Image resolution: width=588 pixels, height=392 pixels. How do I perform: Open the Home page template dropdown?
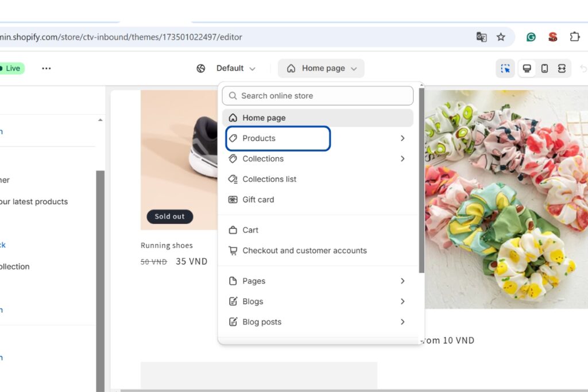321,68
